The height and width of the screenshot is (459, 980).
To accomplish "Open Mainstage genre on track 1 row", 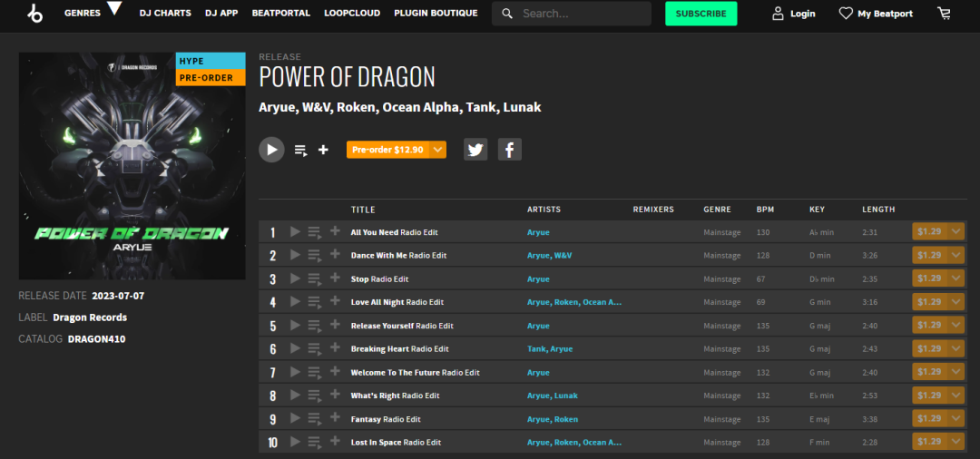I will [722, 232].
